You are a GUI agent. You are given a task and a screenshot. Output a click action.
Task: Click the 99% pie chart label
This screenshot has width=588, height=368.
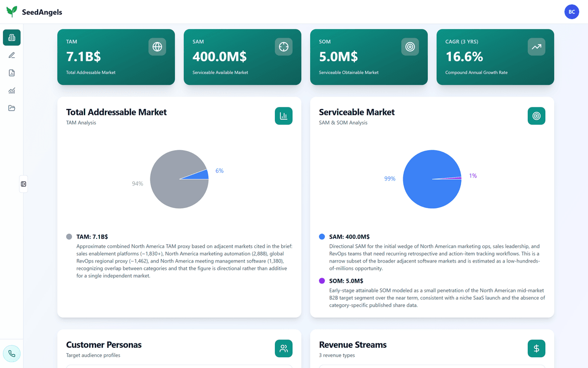click(390, 179)
